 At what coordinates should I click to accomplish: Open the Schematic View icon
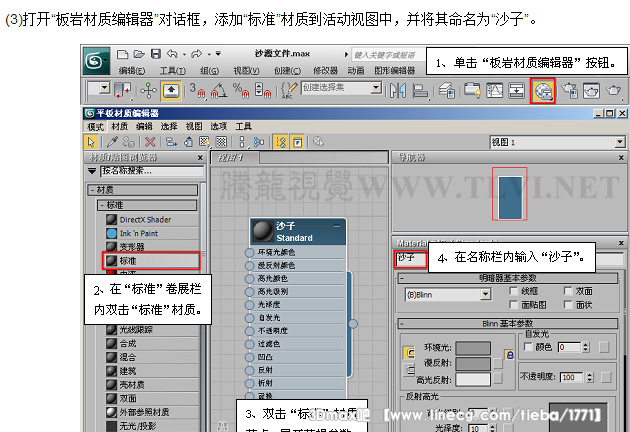(x=517, y=90)
